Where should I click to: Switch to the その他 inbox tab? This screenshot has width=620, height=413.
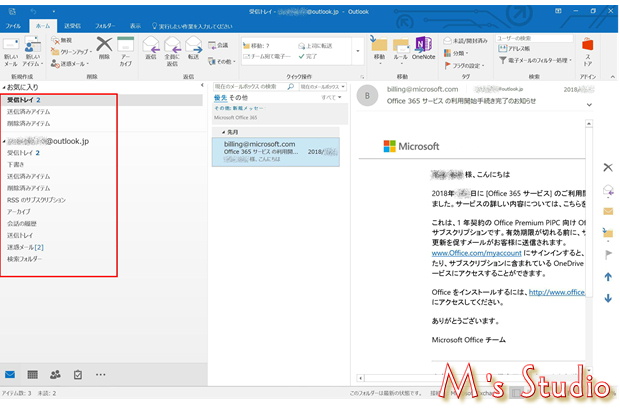(x=238, y=97)
